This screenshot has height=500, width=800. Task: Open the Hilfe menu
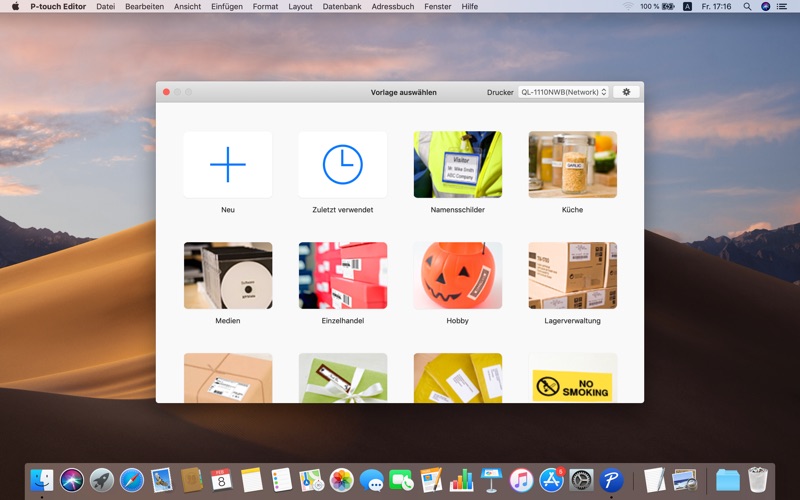point(469,6)
